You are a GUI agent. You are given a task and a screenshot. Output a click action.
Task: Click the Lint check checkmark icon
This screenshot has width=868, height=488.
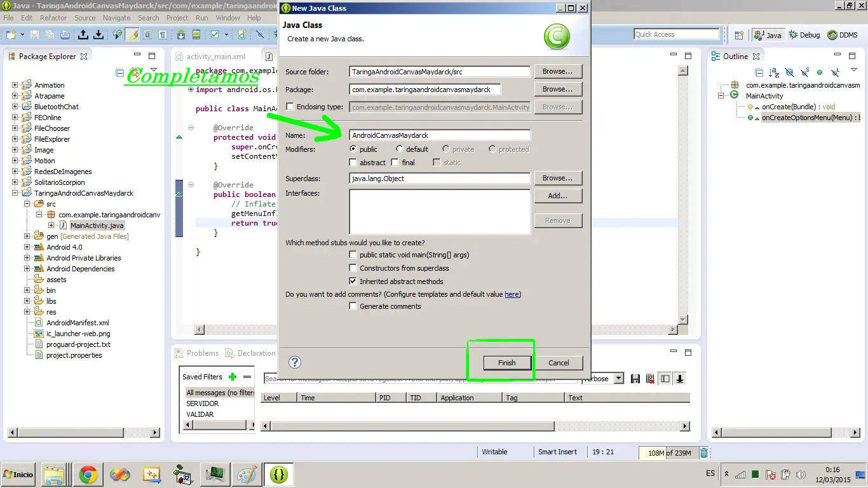215,35
